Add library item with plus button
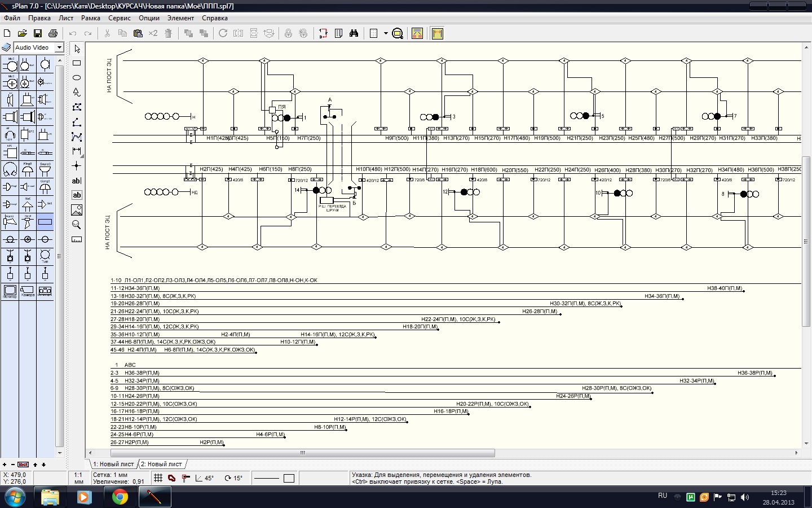This screenshot has width=812, height=508. click(5, 465)
